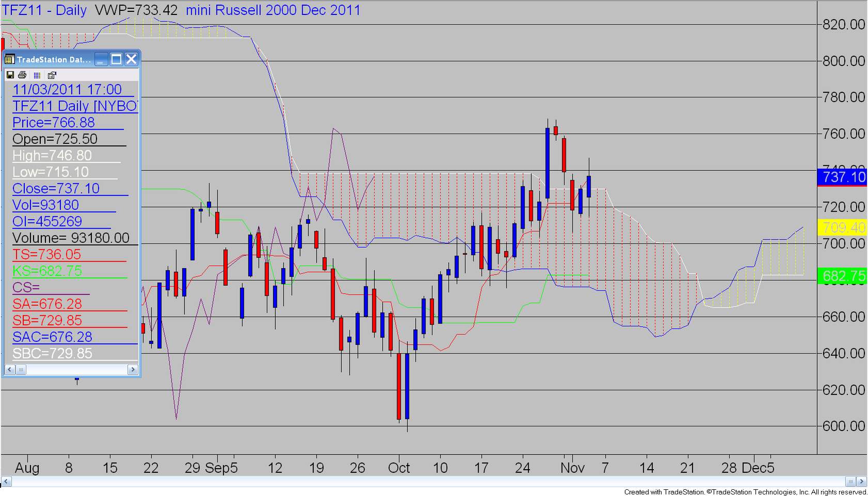Click the 'Aug' label on the date axis

tap(27, 468)
